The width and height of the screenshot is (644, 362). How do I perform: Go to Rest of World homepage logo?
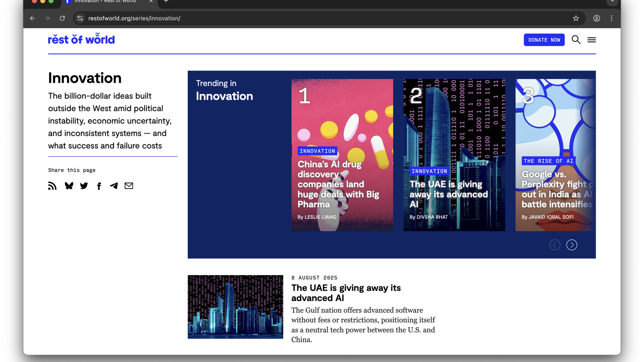click(81, 39)
